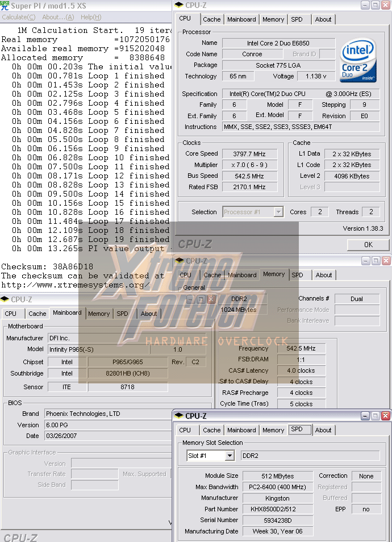Image resolution: width=392 pixels, height=542 pixels.
Task: Click the Manufacturer field 'DFI Inc.'
Action: click(126, 338)
